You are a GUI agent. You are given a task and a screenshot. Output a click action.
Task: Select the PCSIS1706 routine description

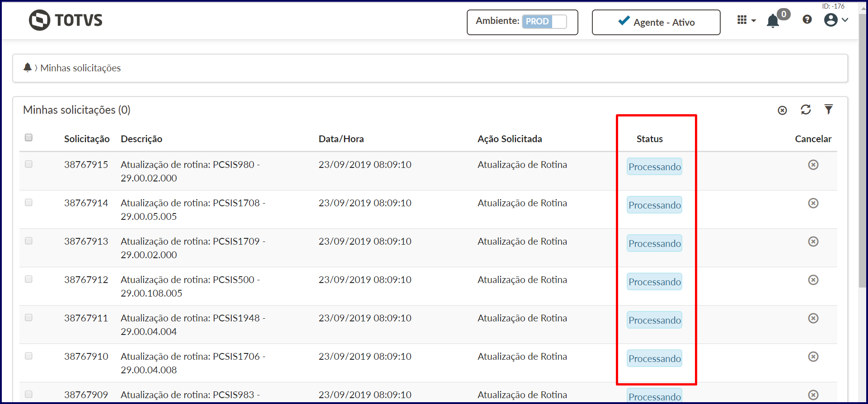[x=193, y=363]
